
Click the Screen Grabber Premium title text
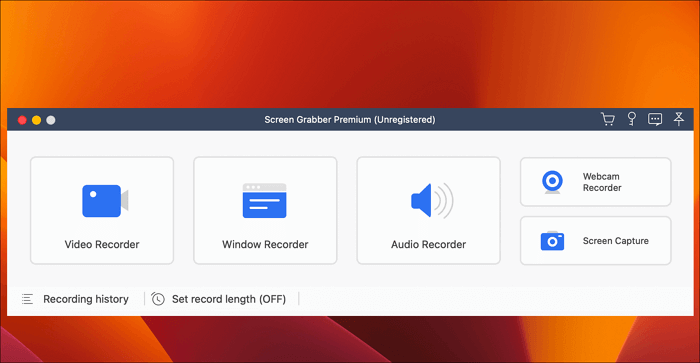[350, 120]
